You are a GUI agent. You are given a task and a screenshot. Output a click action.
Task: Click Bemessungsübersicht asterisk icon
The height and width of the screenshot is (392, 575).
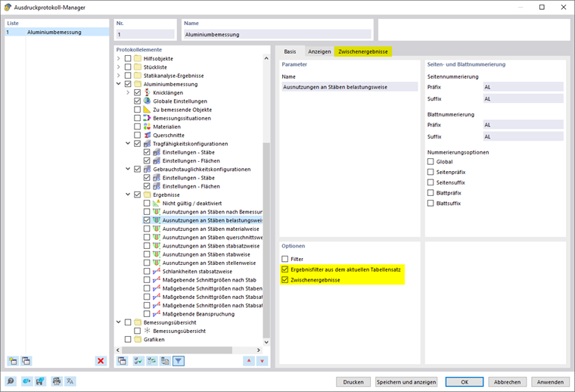point(147,331)
